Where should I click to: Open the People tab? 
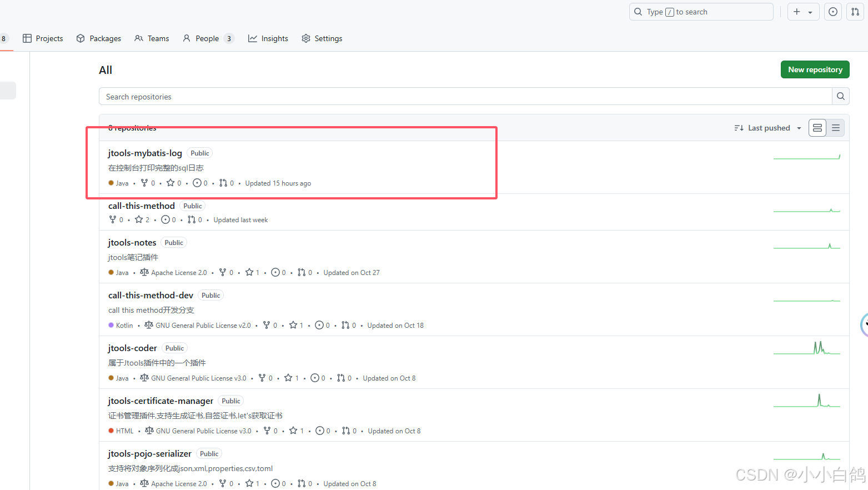[x=208, y=38]
